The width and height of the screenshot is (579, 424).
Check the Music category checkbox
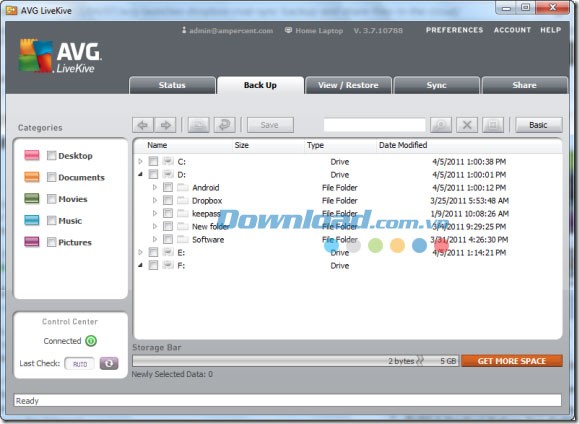pyautogui.click(x=52, y=220)
